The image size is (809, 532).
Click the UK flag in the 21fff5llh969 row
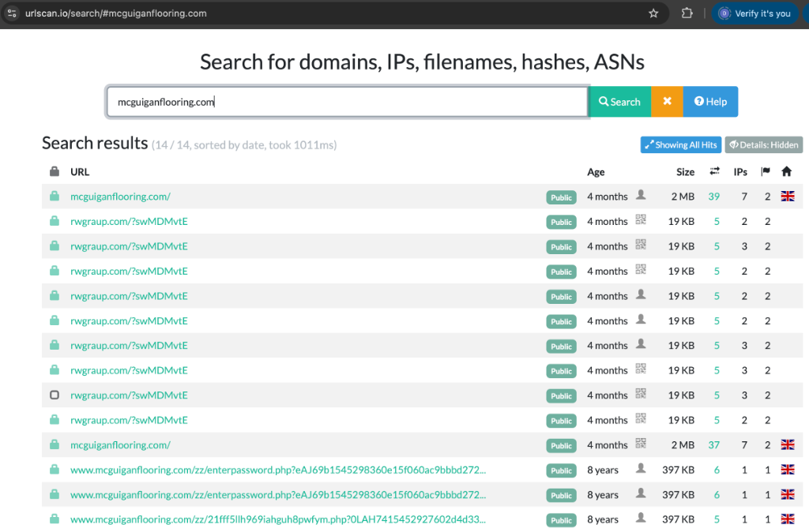788,519
